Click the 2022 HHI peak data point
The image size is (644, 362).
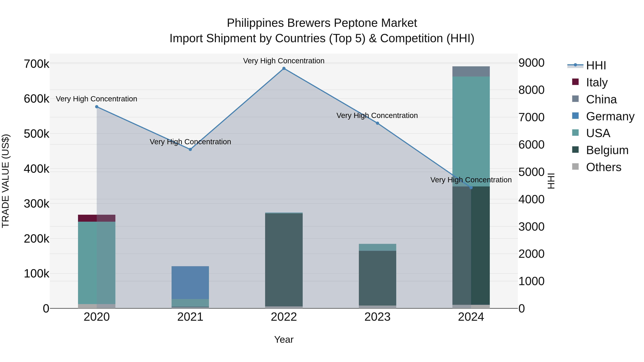(284, 68)
